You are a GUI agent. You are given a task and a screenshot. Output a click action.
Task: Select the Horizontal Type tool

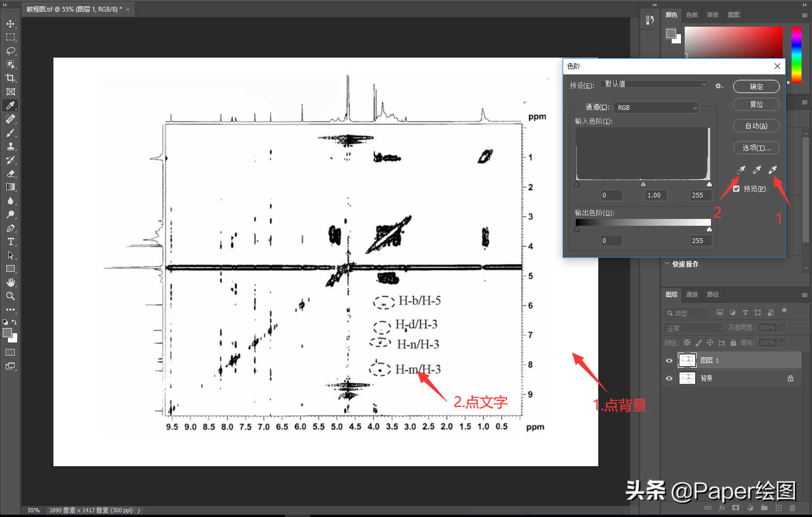coord(10,241)
